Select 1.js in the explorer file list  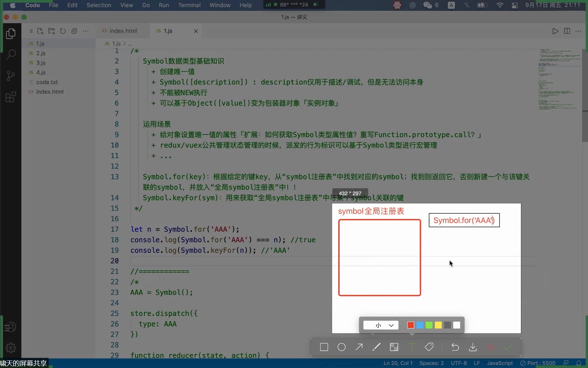[x=59, y=44]
